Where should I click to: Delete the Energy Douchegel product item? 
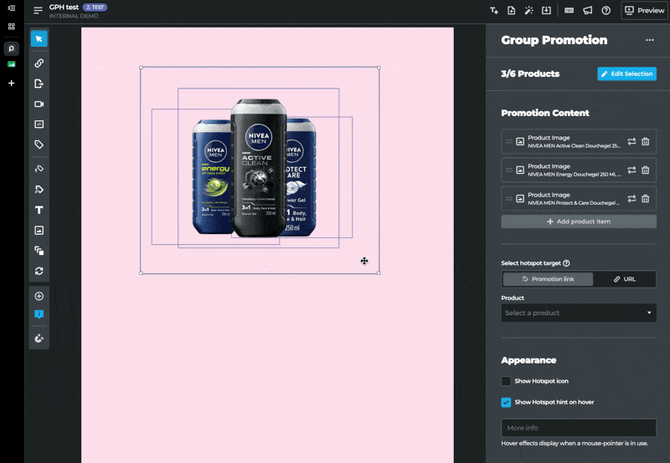pyautogui.click(x=646, y=170)
